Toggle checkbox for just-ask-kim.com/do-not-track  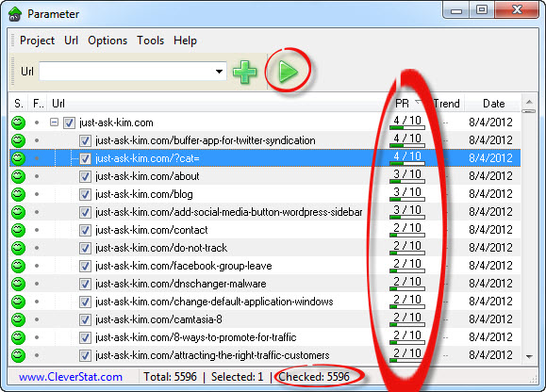pos(85,248)
